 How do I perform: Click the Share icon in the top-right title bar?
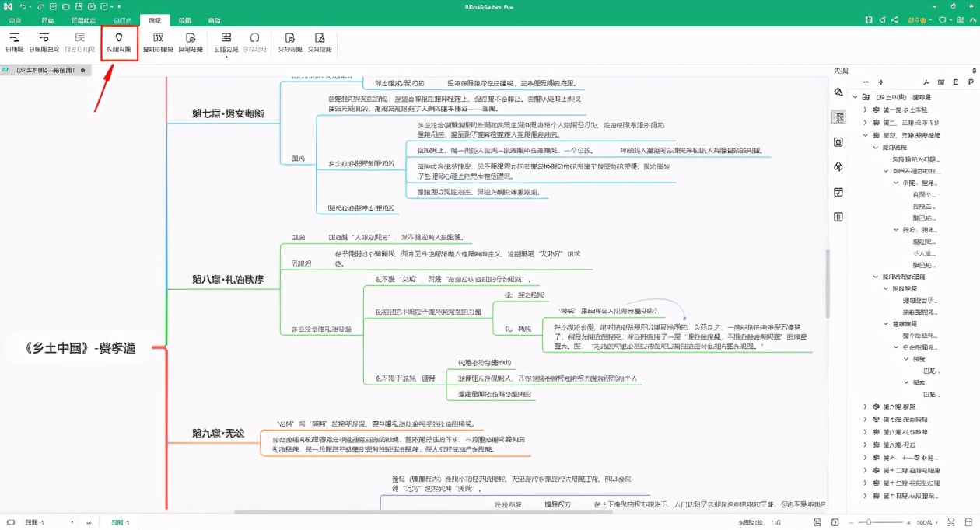click(x=895, y=19)
